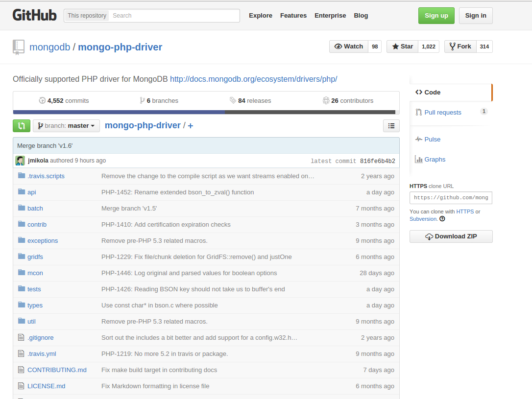532x399 pixels.
Task: Click the file icon beside LICENSE.md
Action: [21, 386]
